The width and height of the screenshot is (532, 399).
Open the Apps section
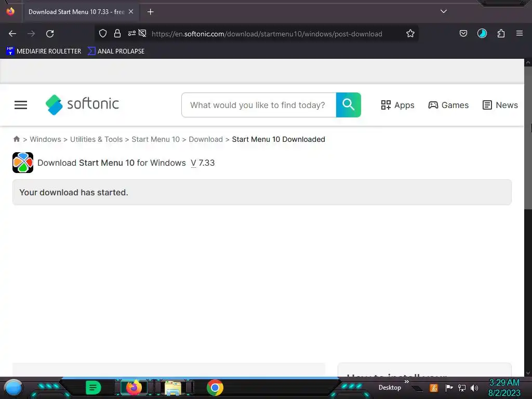coord(397,105)
